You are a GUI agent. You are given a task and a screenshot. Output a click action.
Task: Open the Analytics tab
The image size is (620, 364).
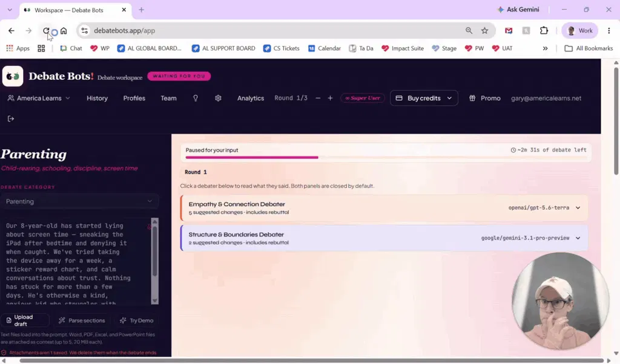tap(251, 99)
